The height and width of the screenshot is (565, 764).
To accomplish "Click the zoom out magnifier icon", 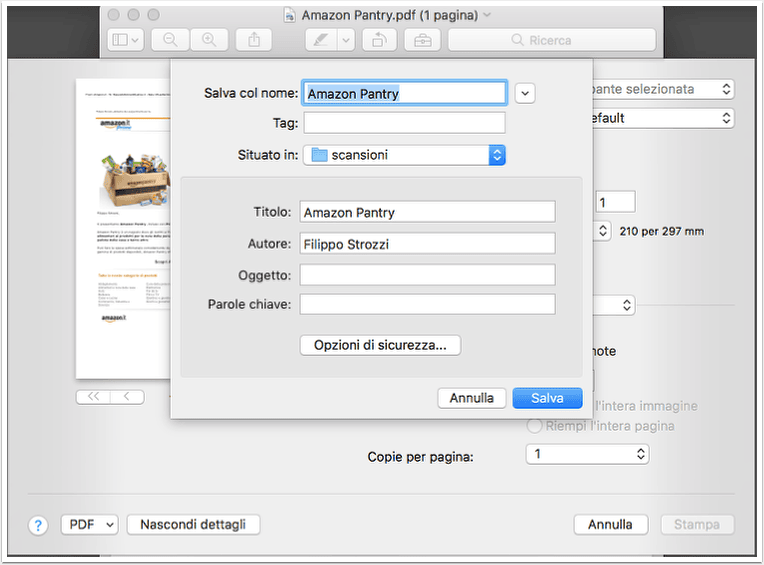I will coord(170,40).
